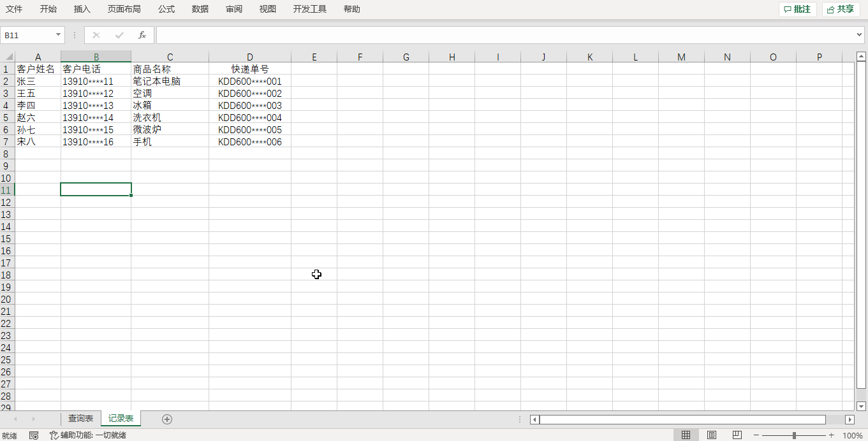Click the vertical scrollbar down arrow
Viewport: 868px width, 441px height.
862,406
